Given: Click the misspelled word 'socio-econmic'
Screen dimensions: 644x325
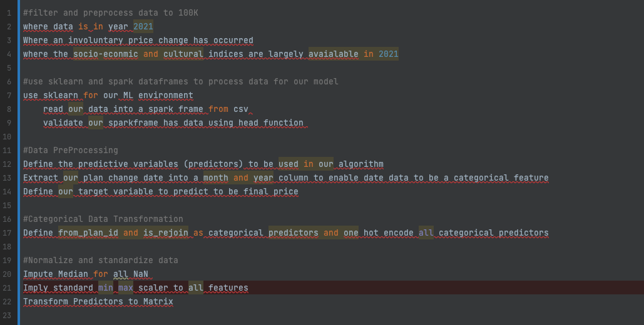Looking at the screenshot, I should coord(106,54).
